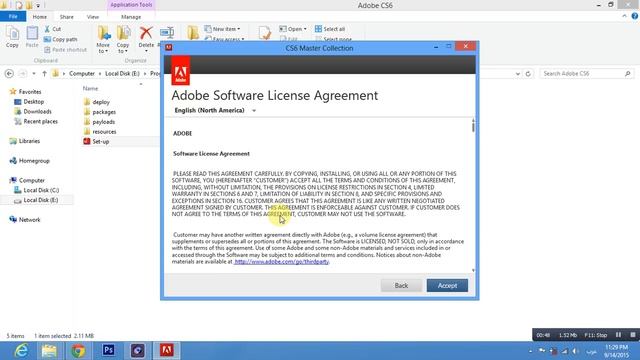Select Downloads in navigation pane
Screen dimensions: 640x360
(x=33, y=111)
